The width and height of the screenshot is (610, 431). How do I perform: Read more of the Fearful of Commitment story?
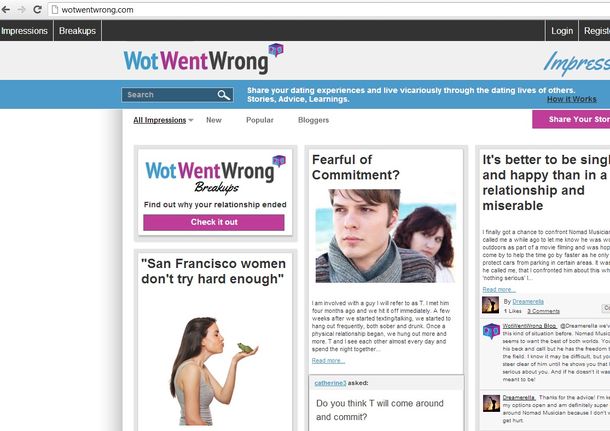328,361
